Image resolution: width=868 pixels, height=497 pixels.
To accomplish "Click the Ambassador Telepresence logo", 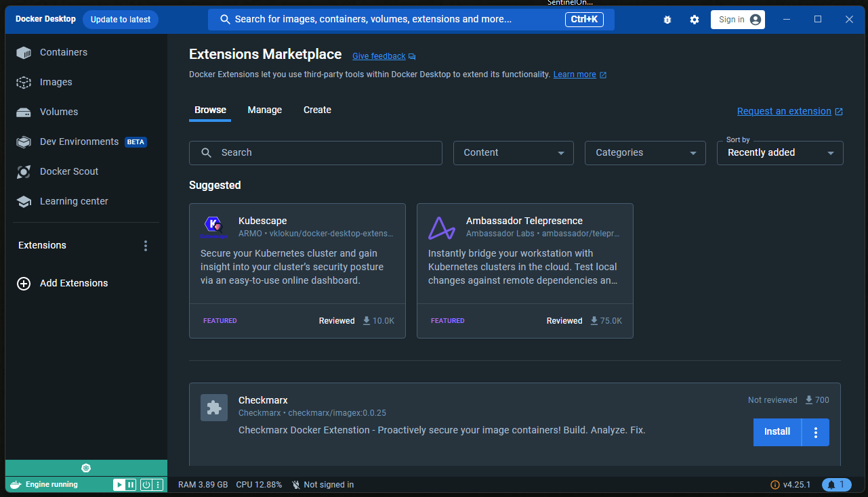I will coord(442,228).
